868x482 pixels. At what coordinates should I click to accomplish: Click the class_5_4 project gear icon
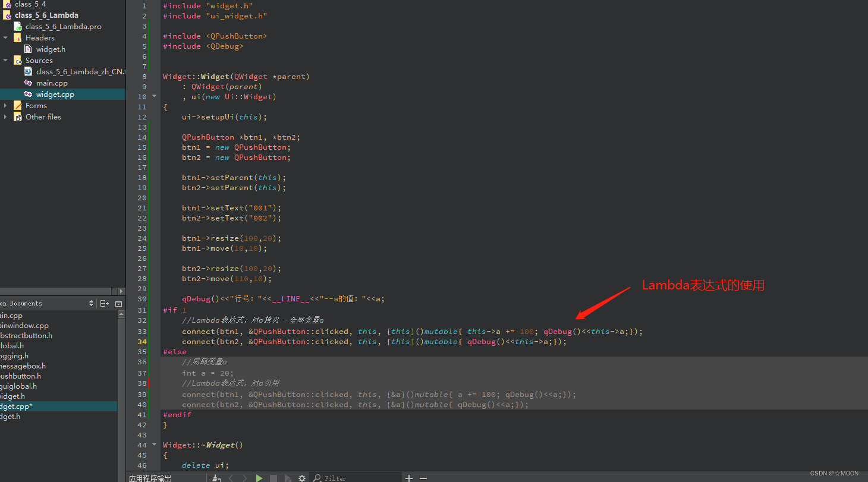(8, 4)
